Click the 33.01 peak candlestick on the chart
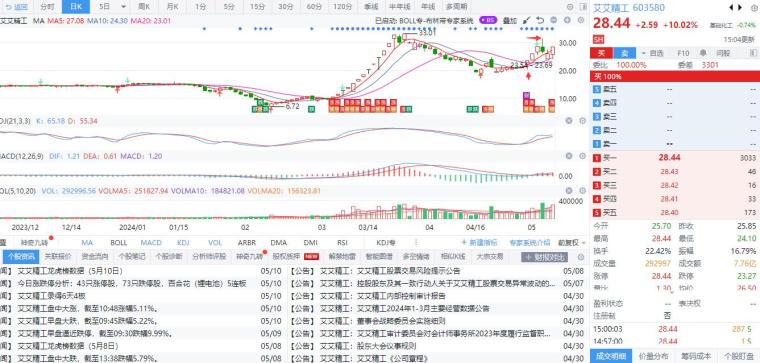This screenshot has width=760, height=363. [x=405, y=37]
